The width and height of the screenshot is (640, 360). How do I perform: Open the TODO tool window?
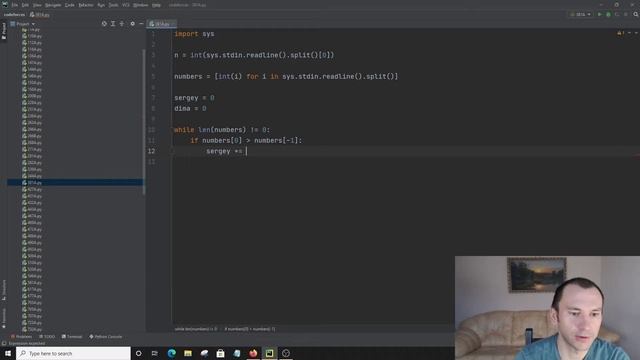pos(47,337)
